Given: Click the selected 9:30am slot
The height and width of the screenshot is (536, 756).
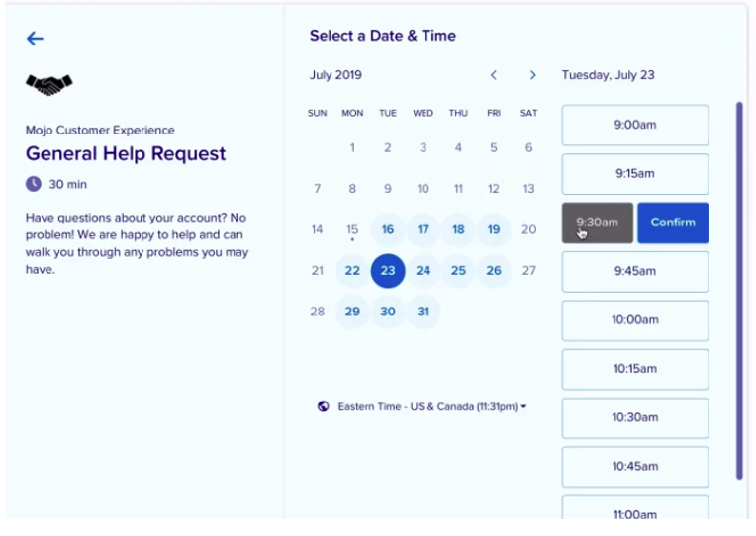Looking at the screenshot, I should tap(598, 223).
